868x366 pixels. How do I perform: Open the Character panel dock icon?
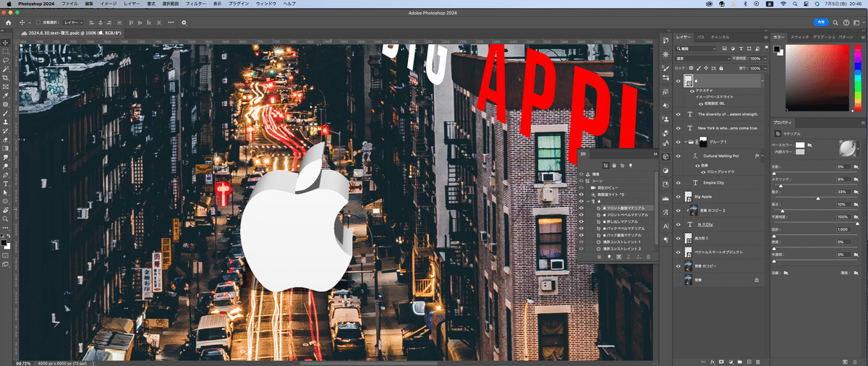665,226
